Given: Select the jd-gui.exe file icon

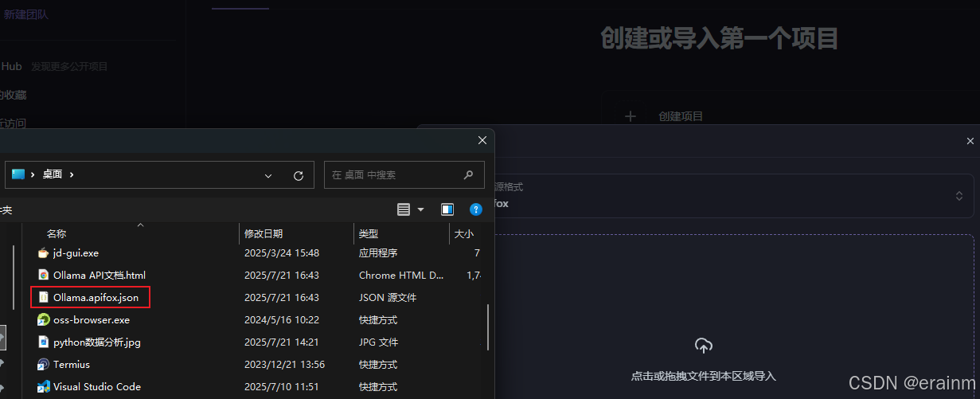Looking at the screenshot, I should (44, 252).
